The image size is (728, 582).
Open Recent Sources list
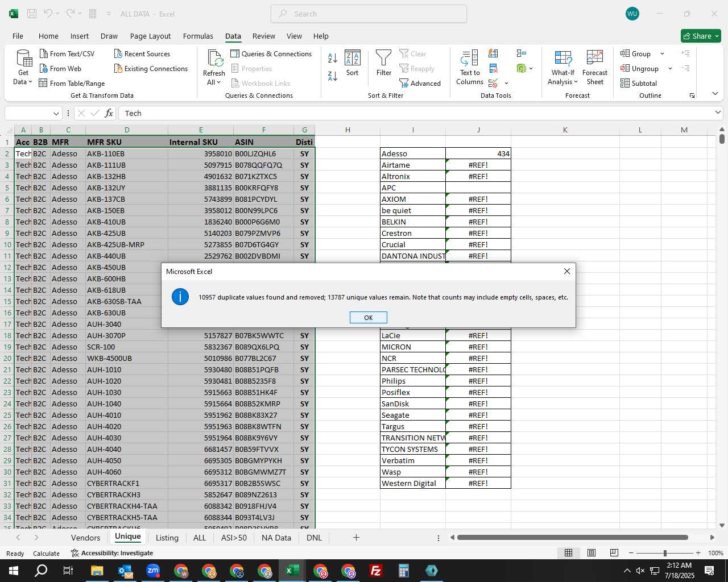(142, 54)
